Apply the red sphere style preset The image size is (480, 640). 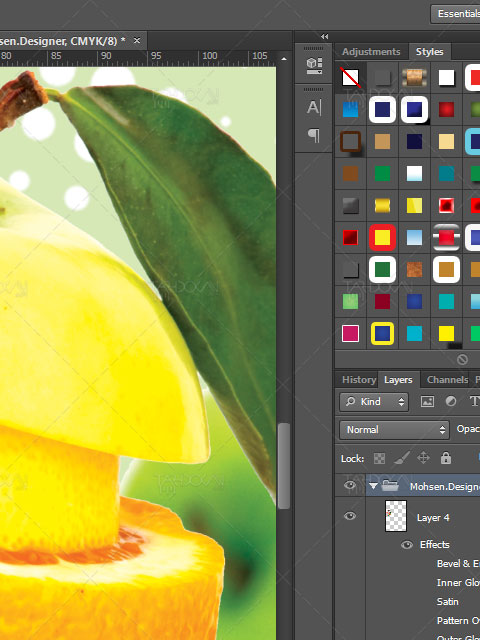click(x=446, y=109)
